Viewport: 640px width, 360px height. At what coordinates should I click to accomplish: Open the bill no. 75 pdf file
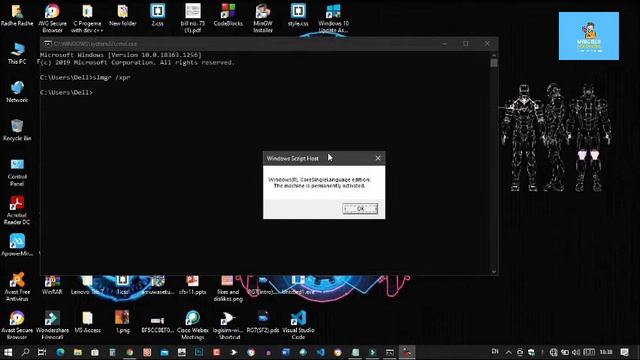click(x=193, y=18)
